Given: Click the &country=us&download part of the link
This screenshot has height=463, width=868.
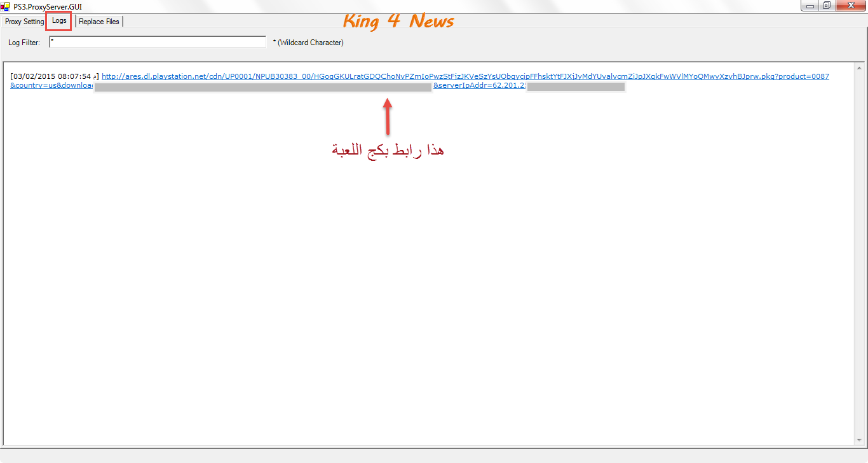Looking at the screenshot, I should [x=51, y=85].
